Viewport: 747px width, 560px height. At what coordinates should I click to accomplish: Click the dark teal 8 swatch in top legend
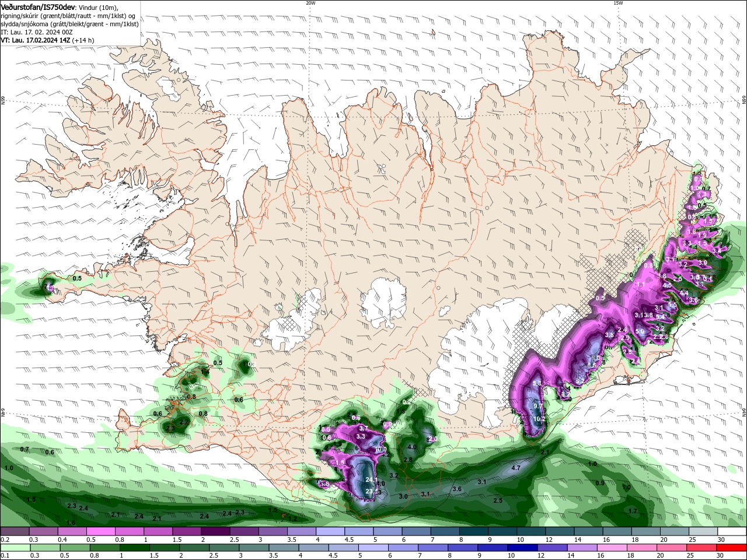coord(474,531)
